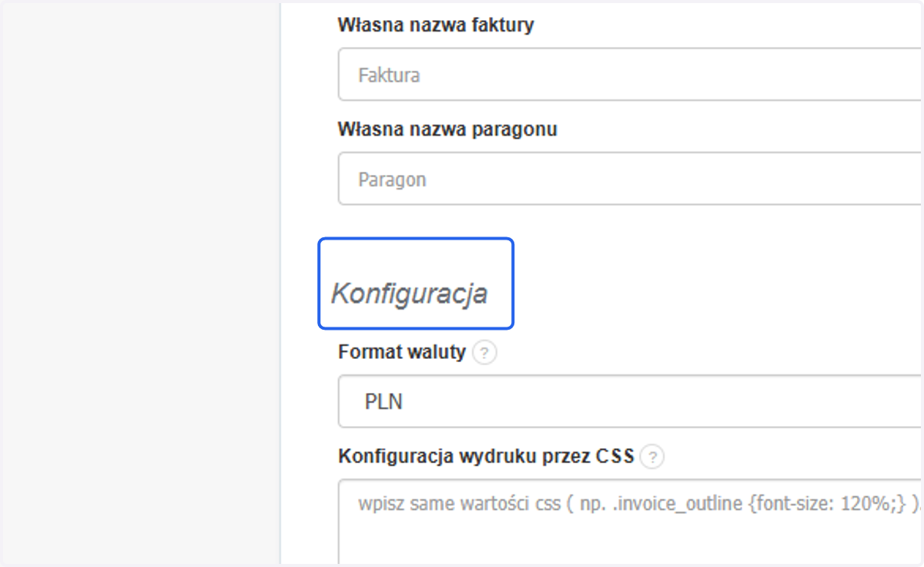The image size is (924, 567).
Task: Click the Własna nazwa faktury label
Action: 436,25
